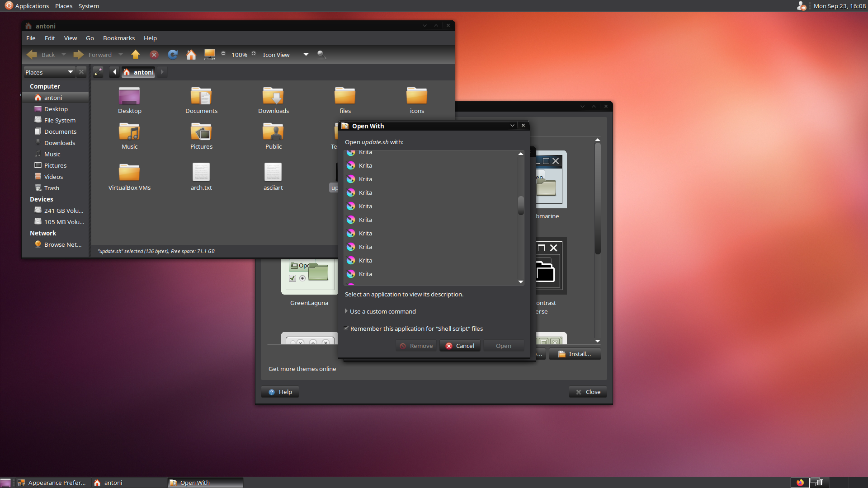The height and width of the screenshot is (488, 868).
Task: Open Computer location from toolbar icon
Action: [x=210, y=55]
